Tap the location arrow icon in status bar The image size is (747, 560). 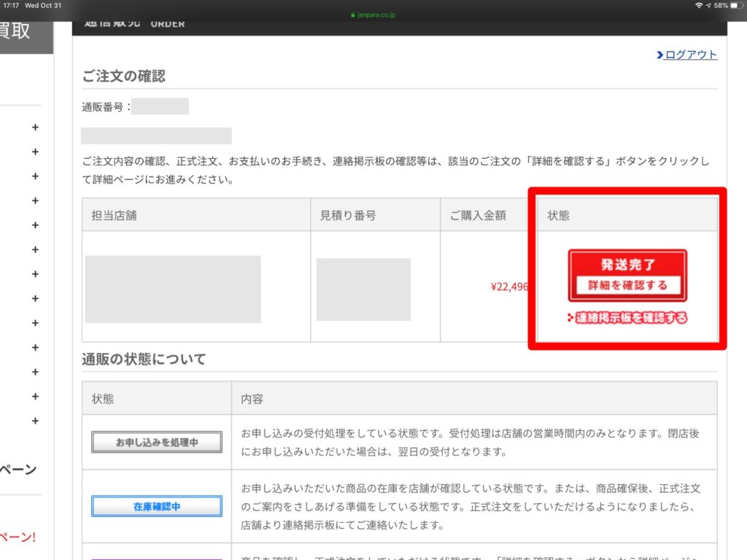click(708, 5)
